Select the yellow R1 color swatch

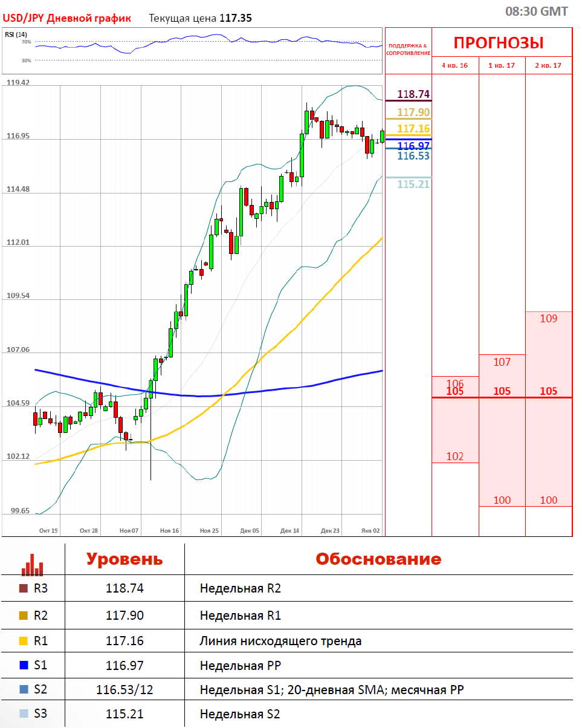tap(24, 640)
